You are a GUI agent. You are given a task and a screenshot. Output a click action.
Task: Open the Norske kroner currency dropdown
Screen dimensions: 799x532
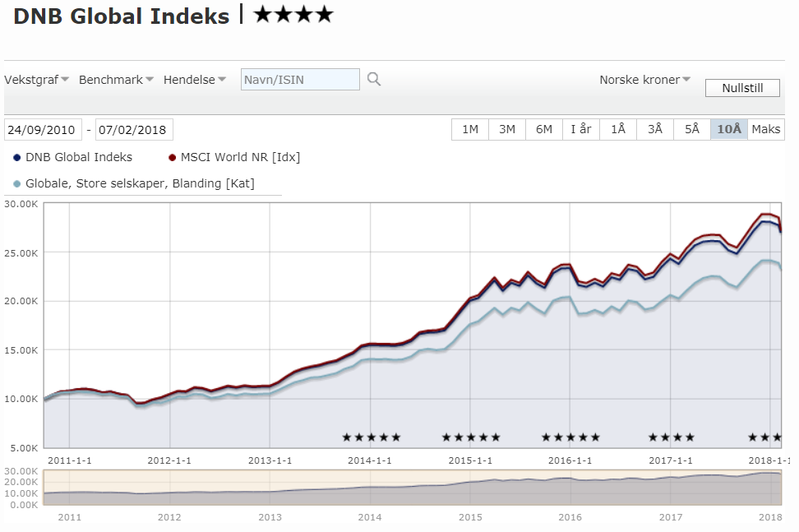644,80
